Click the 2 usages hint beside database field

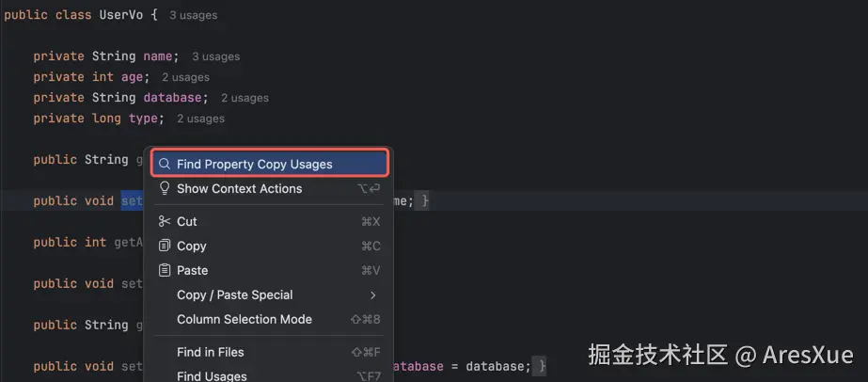245,98
